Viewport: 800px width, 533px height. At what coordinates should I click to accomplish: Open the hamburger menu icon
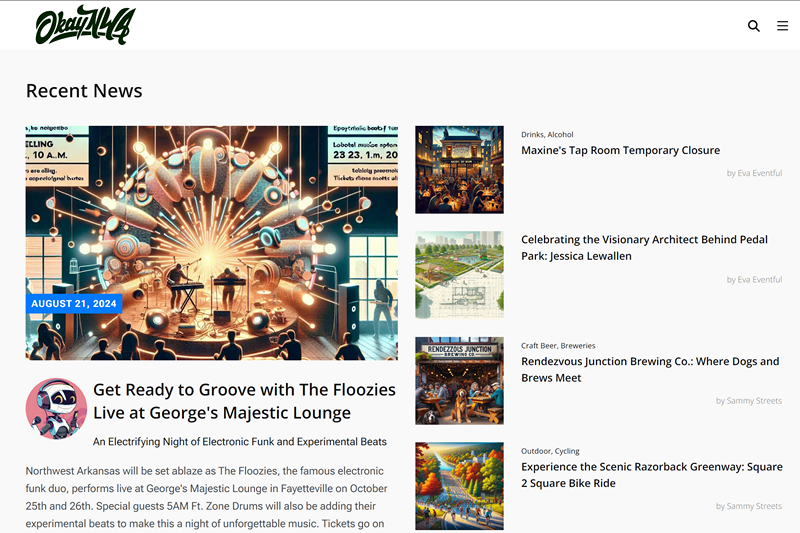[x=782, y=26]
